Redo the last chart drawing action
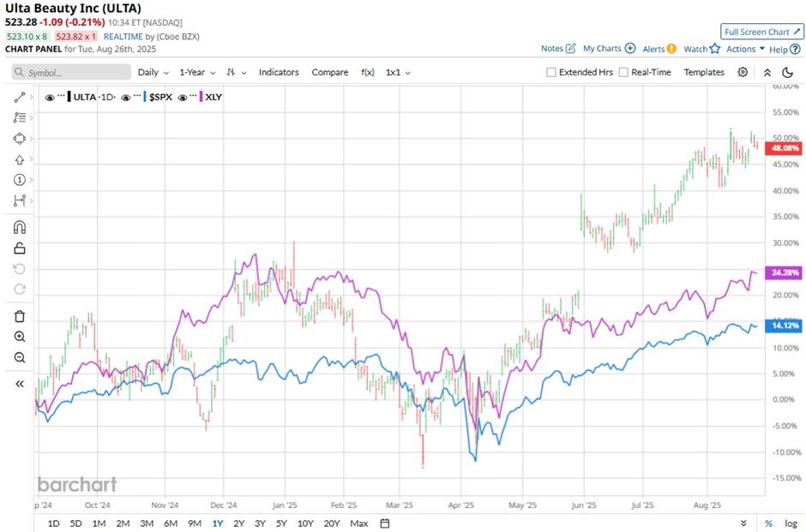Screen dimensions: 806x532 click(20, 289)
